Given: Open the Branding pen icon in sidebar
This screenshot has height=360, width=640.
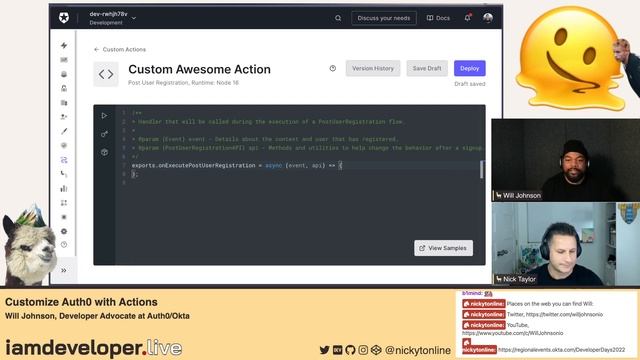Looking at the screenshot, I should click(64, 131).
